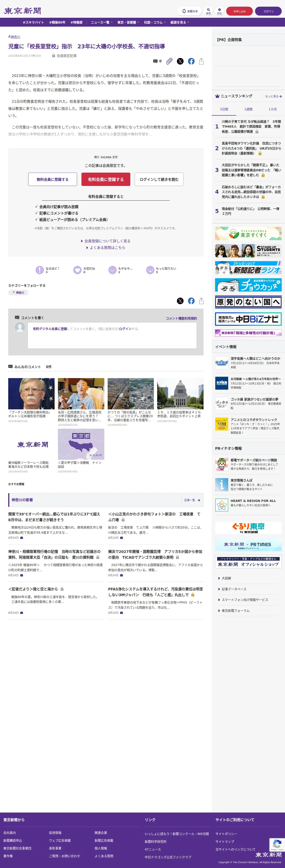
Task: Share article on X at top
Action: pyautogui.click(x=180, y=61)
